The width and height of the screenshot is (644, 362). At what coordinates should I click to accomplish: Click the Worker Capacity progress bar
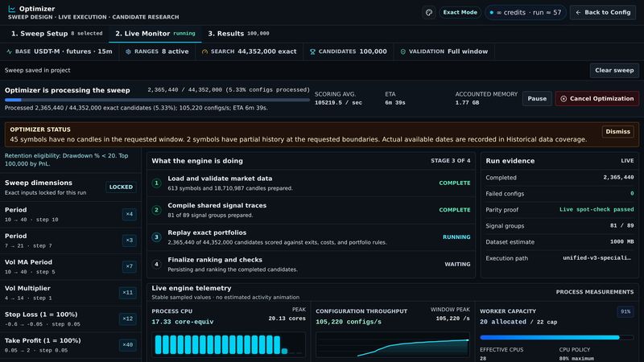pyautogui.click(x=556, y=337)
